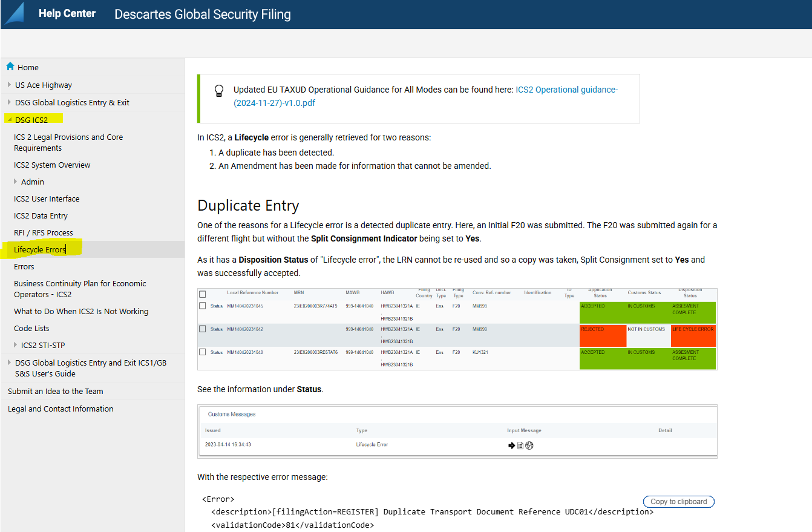The height and width of the screenshot is (532, 812).
Task: Open the ICS2 System Overview page
Action: pos(52,165)
